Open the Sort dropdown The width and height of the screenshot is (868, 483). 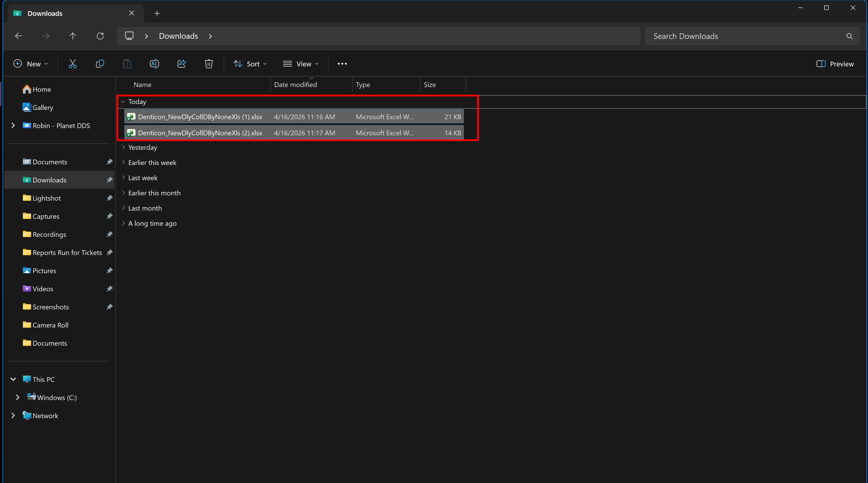pyautogui.click(x=250, y=64)
